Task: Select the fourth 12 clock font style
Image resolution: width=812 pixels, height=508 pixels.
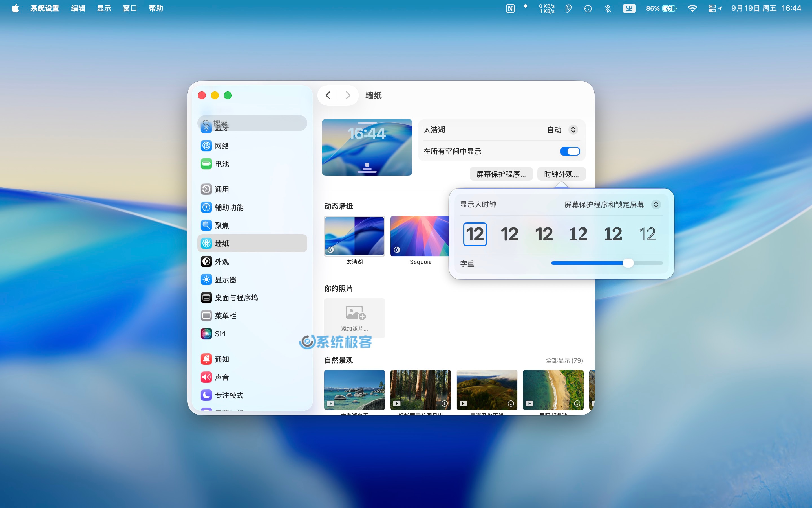Action: click(579, 234)
